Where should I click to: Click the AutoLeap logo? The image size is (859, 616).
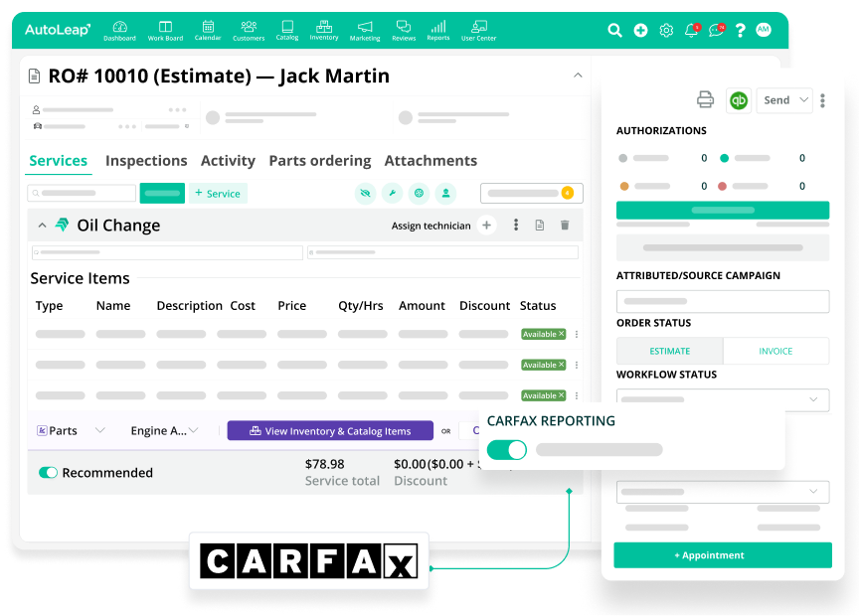[58, 30]
